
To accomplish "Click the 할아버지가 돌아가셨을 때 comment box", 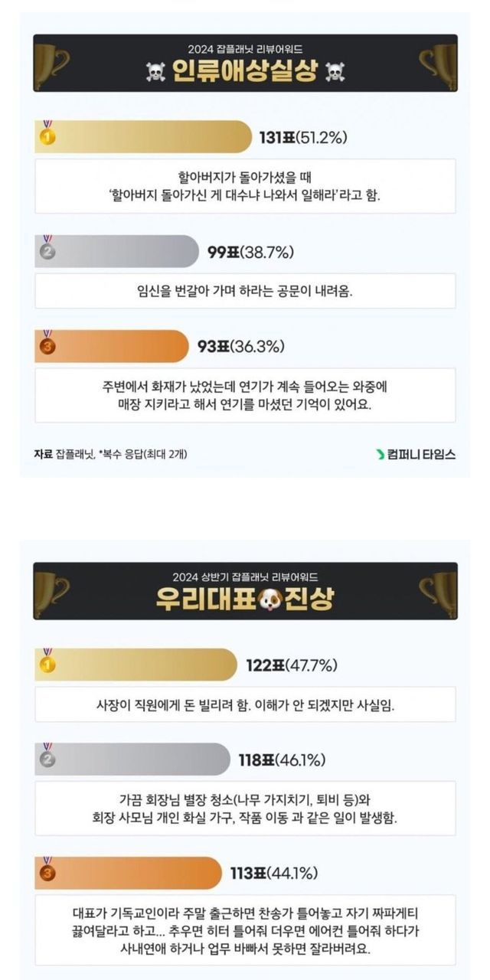I will 245,186.
